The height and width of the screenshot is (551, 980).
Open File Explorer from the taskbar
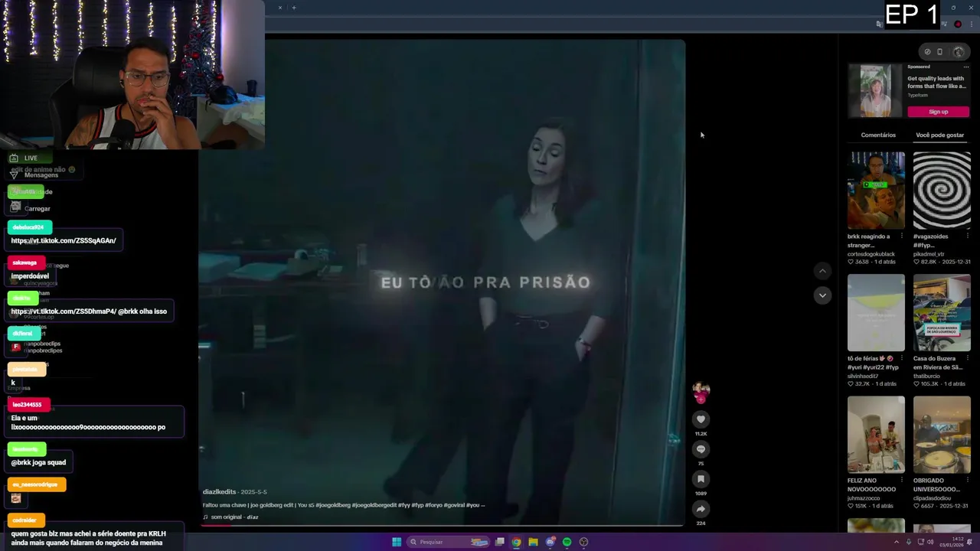[x=534, y=542]
